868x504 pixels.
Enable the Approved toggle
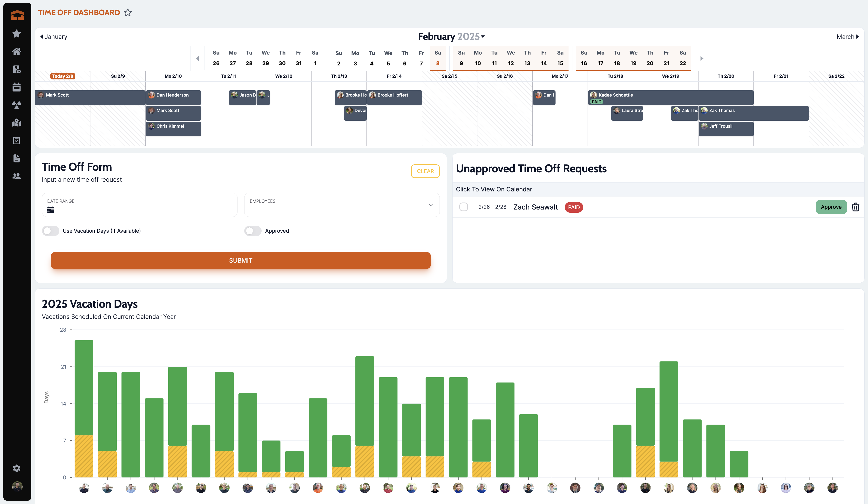tap(253, 231)
